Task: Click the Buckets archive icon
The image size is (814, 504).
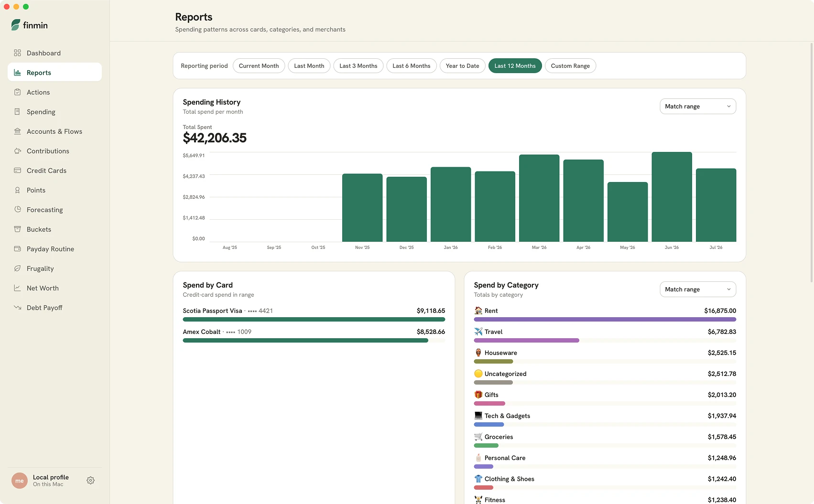Action: tap(17, 229)
